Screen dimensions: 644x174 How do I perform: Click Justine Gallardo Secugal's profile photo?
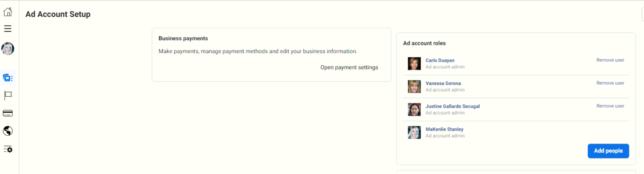click(414, 110)
